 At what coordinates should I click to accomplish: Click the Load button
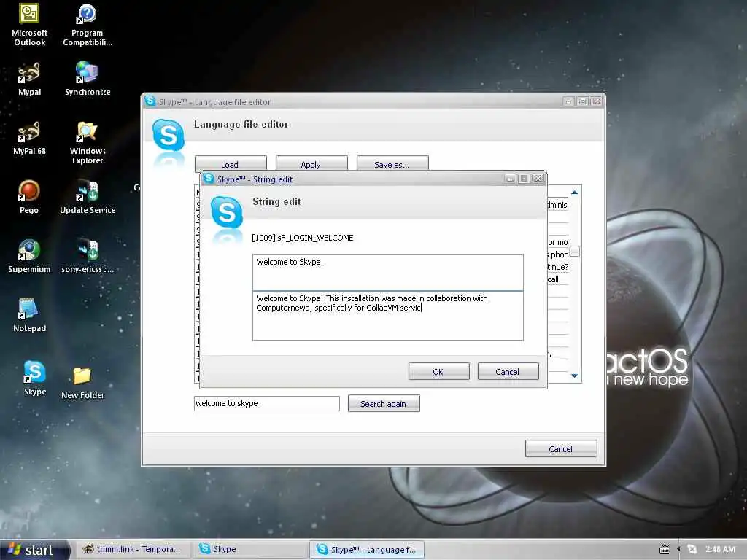[230, 163]
